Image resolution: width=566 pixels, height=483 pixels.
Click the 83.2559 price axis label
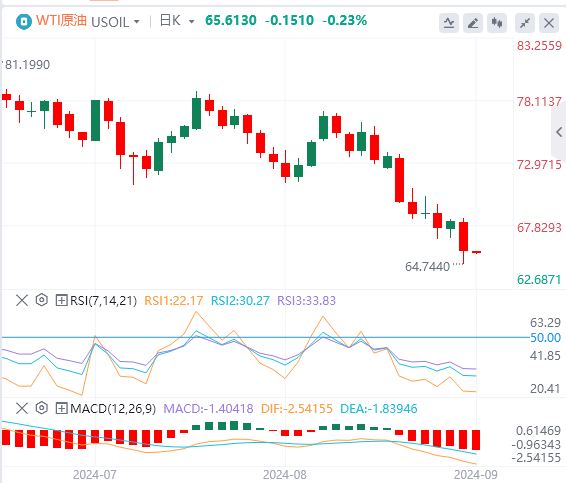coord(539,46)
